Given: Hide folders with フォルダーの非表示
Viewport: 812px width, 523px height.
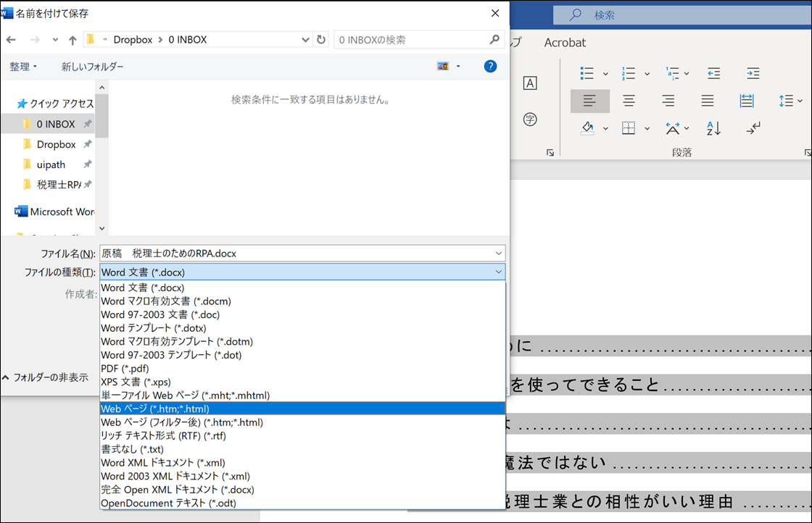Looking at the screenshot, I should click(46, 377).
